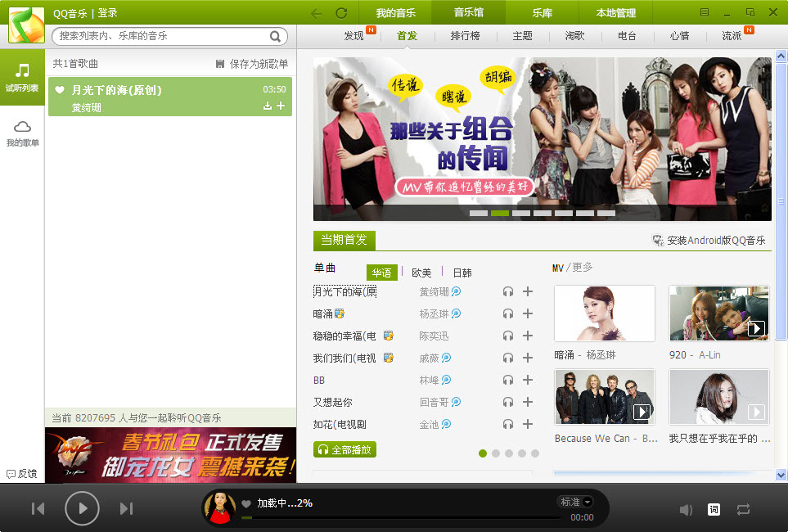The image size is (788, 532).
Task: Download the 月光下的海 playlist song
Action: [268, 106]
